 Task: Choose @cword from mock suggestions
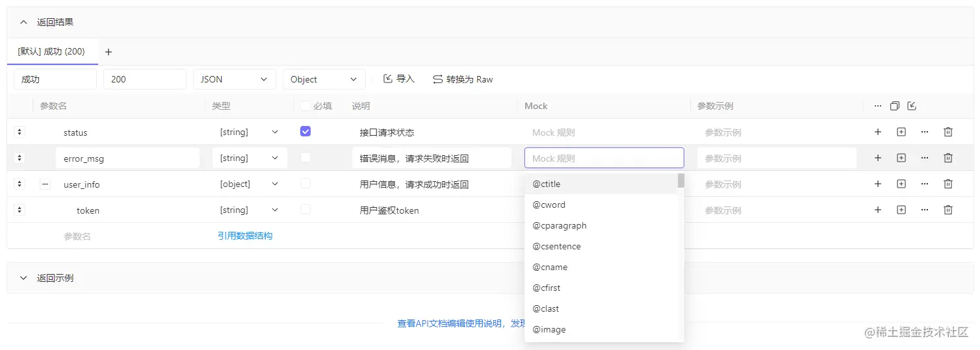pyautogui.click(x=600, y=205)
